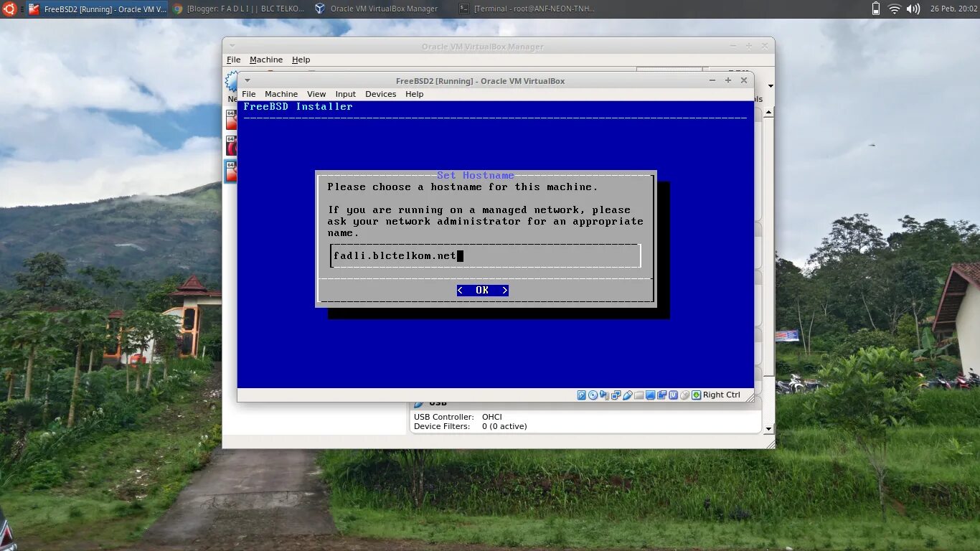Click the FreeBSD Installer heading text
This screenshot has height=551, width=980.
pyautogui.click(x=298, y=106)
